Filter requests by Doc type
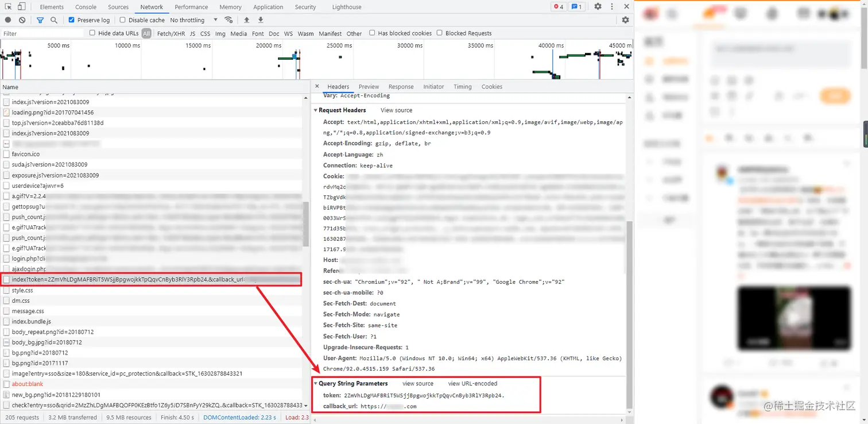 [274, 33]
